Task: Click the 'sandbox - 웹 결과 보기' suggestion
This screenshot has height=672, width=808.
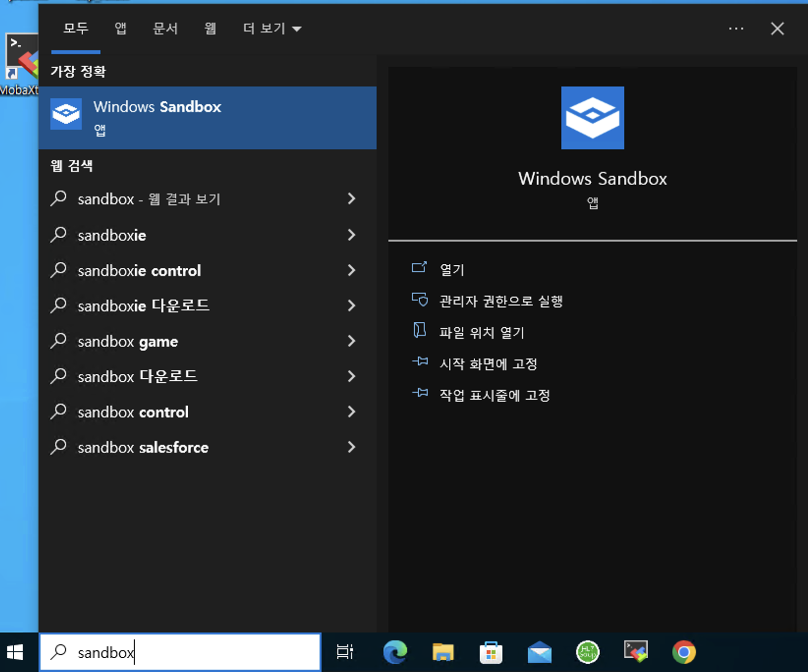Action: click(207, 199)
